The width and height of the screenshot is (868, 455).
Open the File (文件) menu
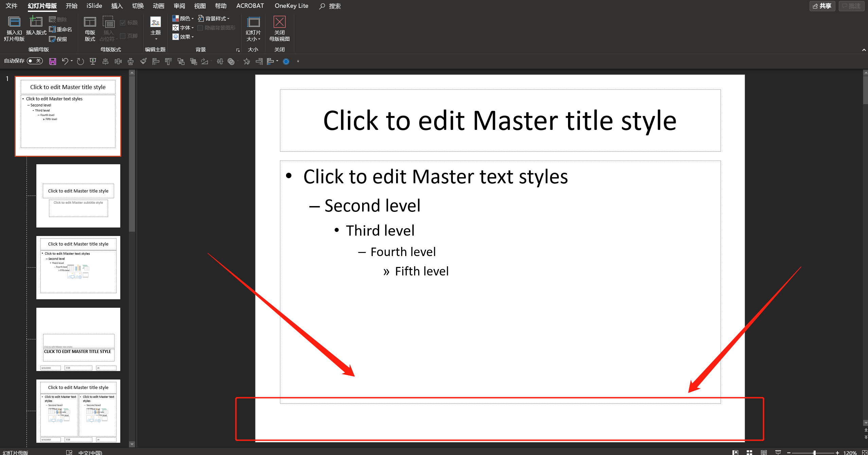click(x=12, y=6)
